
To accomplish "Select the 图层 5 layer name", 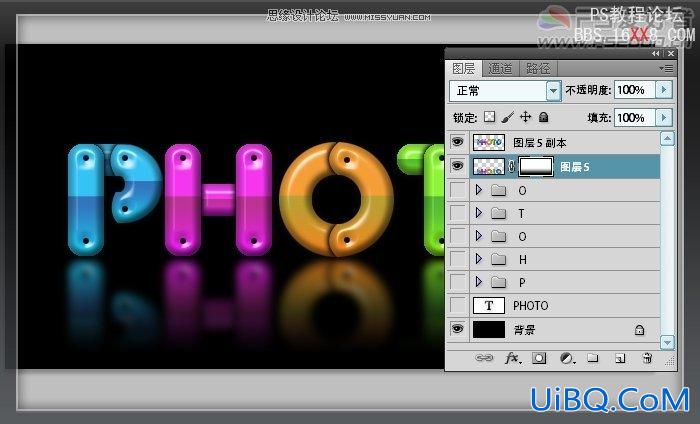I will pyautogui.click(x=575, y=167).
